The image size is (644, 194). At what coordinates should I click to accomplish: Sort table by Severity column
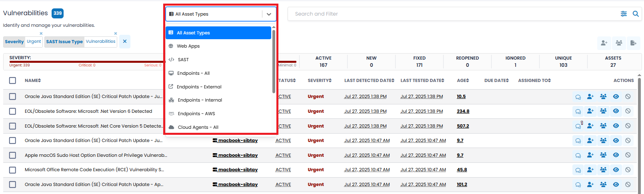tap(320, 80)
